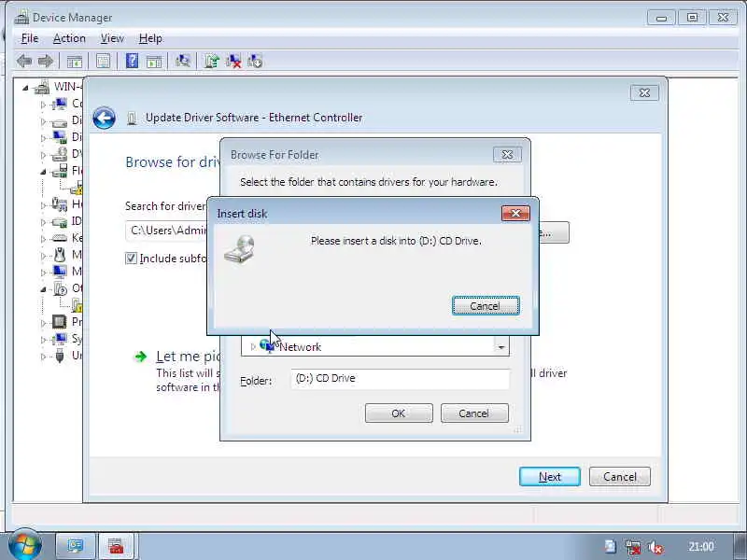Toggle the Include subfolders checkbox
The width and height of the screenshot is (747, 560).
point(131,259)
